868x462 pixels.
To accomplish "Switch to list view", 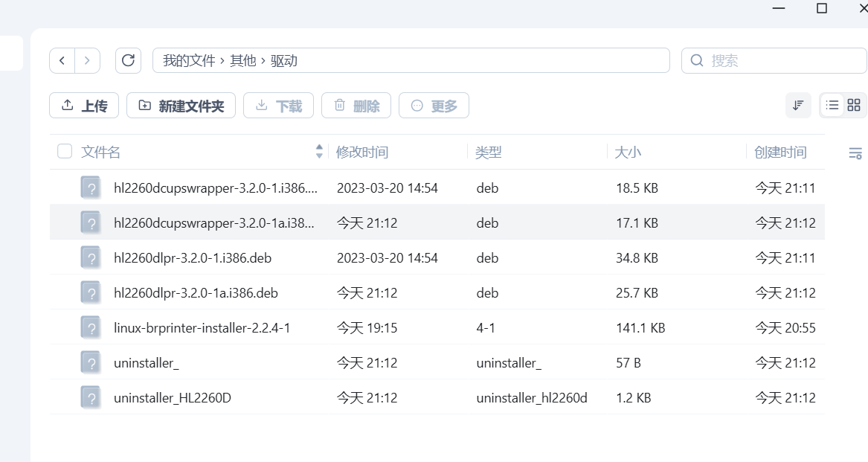I will 832,105.
